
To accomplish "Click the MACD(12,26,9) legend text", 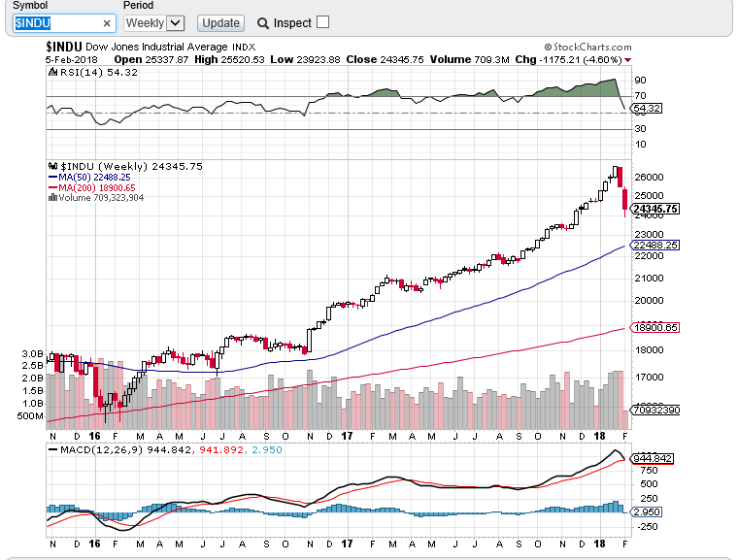I will [102, 450].
